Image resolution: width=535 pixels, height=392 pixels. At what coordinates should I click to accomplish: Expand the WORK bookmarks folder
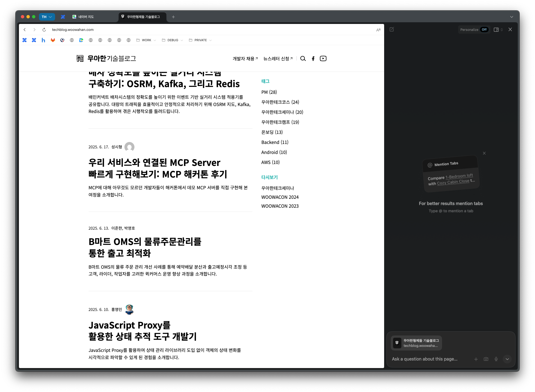pyautogui.click(x=146, y=40)
